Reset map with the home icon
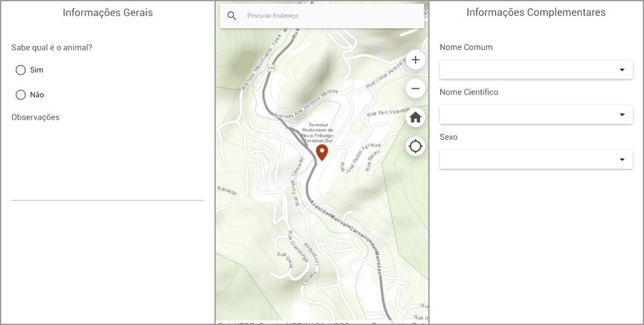The height and width of the screenshot is (325, 644). pyautogui.click(x=415, y=118)
